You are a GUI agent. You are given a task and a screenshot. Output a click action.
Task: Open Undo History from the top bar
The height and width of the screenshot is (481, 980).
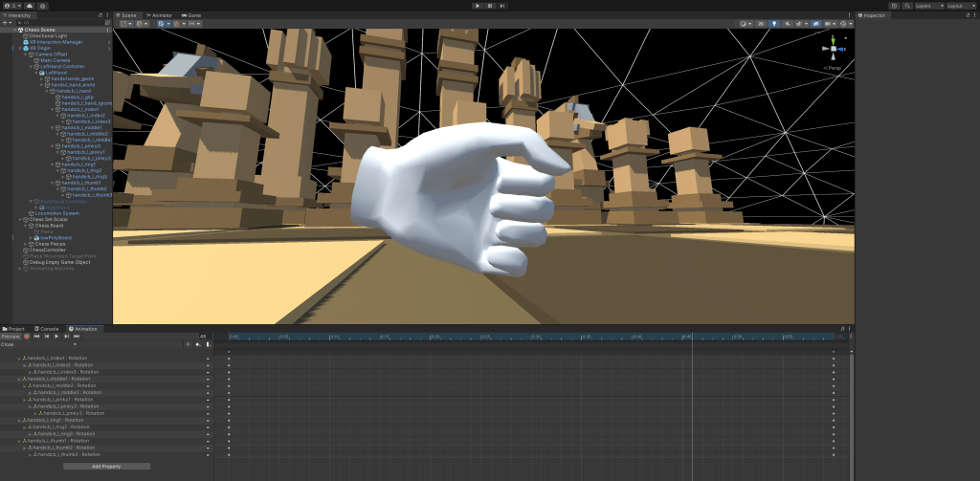[894, 6]
